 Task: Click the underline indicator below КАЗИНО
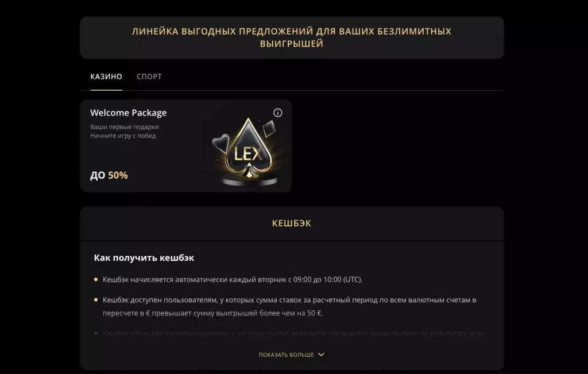tap(106, 91)
